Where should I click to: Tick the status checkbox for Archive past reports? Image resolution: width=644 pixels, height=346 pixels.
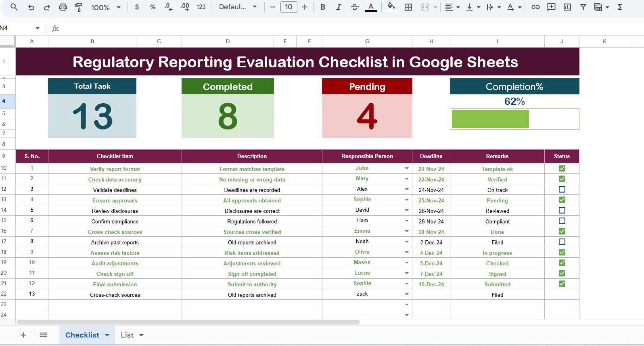pyautogui.click(x=562, y=242)
